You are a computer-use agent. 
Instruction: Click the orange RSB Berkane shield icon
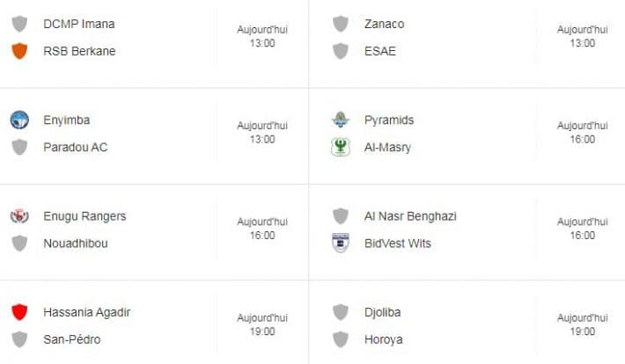point(19,51)
